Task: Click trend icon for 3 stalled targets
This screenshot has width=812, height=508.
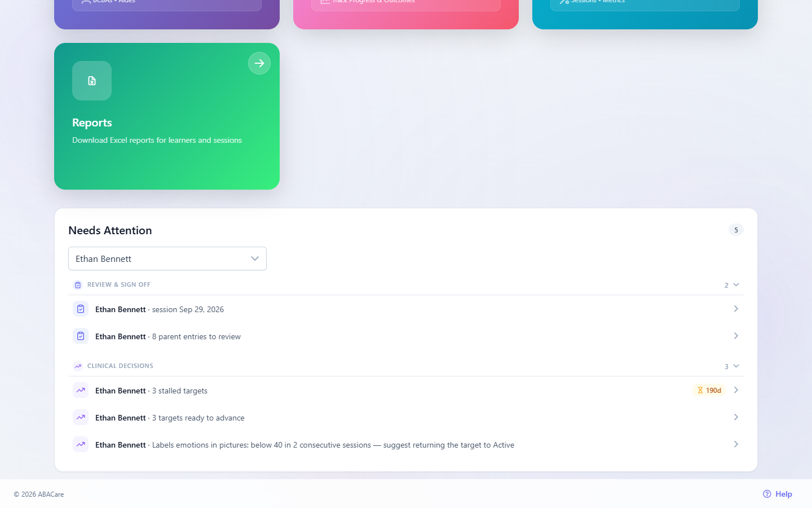Action: coord(81,390)
